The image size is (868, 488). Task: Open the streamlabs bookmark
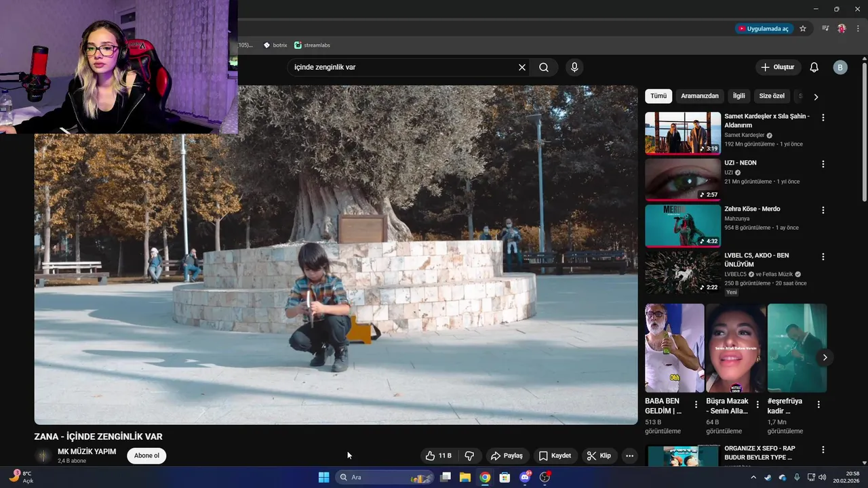click(313, 45)
